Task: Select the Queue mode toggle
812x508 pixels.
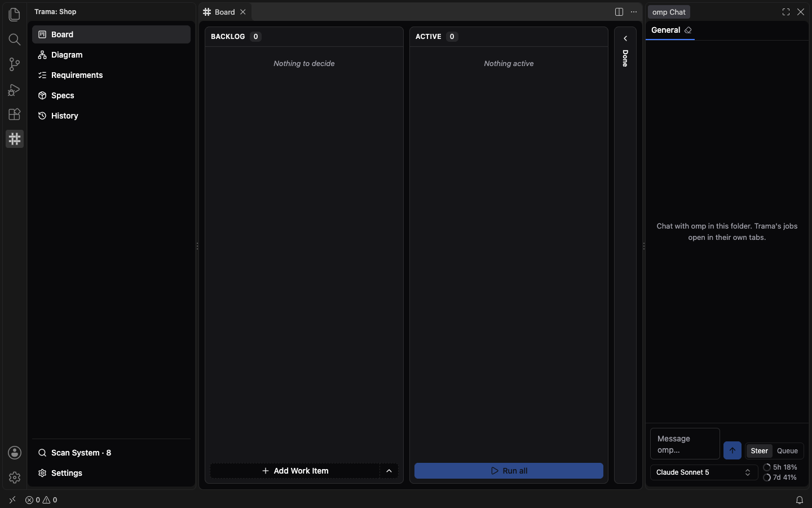Action: tap(787, 451)
